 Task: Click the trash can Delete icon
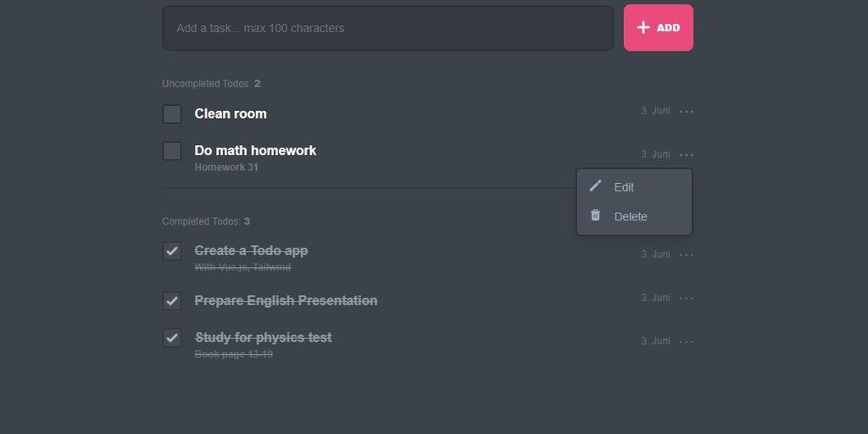pos(595,215)
